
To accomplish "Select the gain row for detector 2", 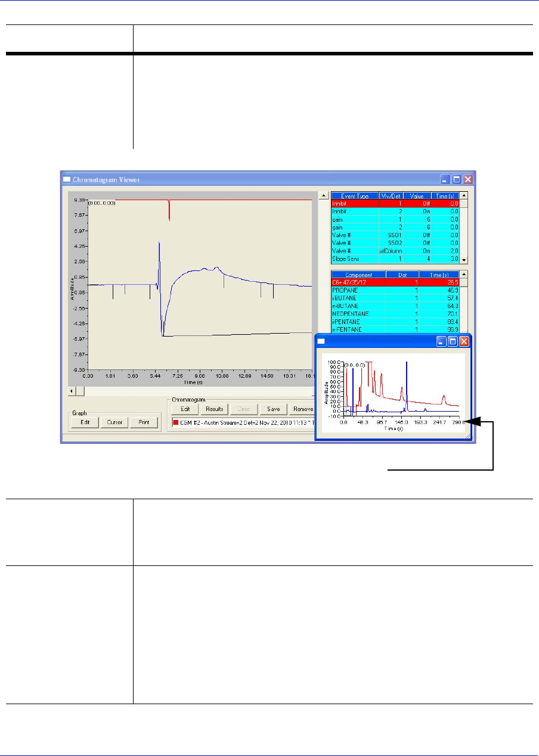I will tap(395, 226).
